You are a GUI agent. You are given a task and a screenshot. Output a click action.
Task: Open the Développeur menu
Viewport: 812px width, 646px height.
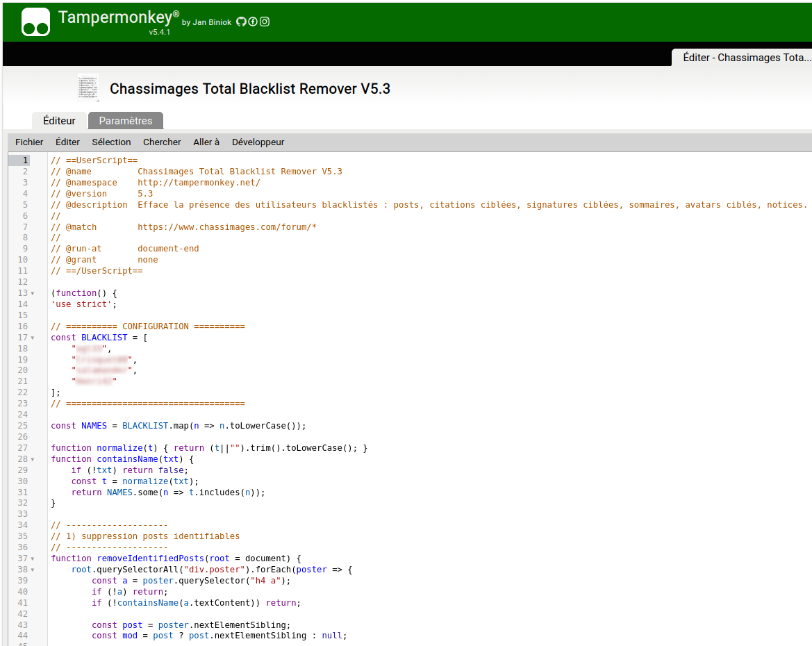258,142
